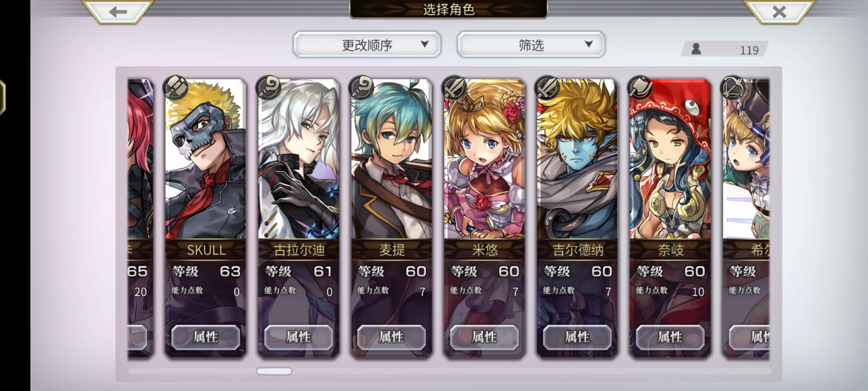Open the 筛选 filter dropdown
The width and height of the screenshot is (868, 391).
[531, 45]
